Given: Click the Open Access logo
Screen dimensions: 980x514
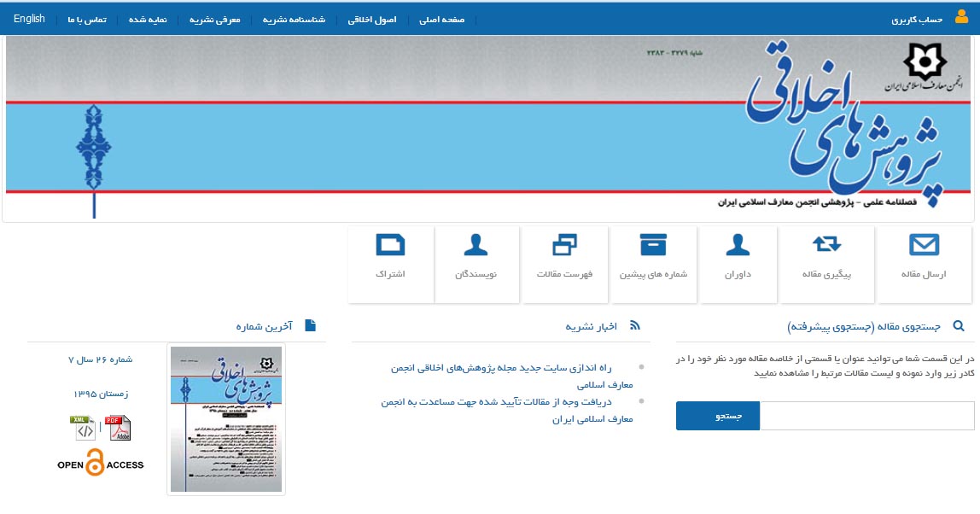Looking at the screenshot, I should tap(100, 463).
